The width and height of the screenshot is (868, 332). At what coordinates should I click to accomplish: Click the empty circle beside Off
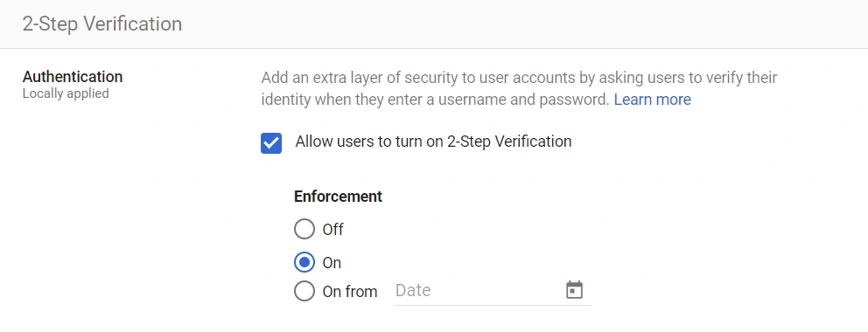pos(304,229)
